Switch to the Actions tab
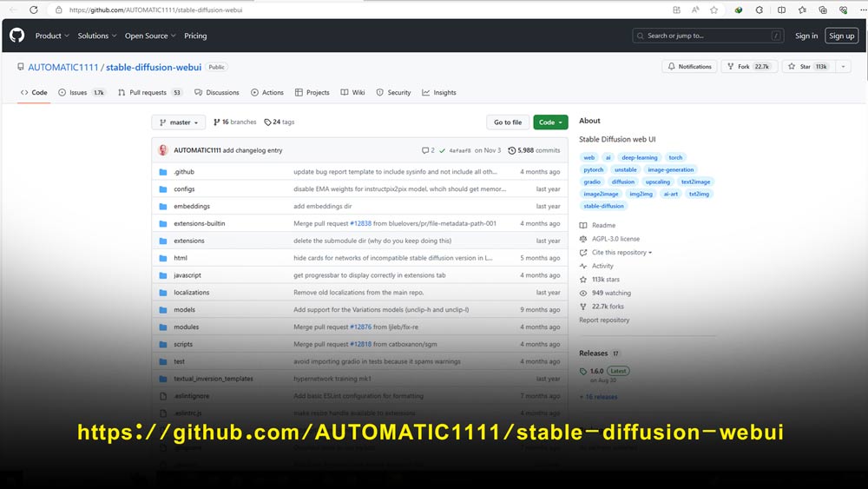This screenshot has height=489, width=868. click(266, 92)
